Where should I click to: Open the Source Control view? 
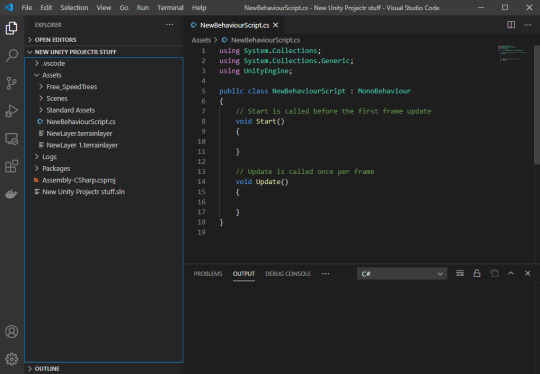(12, 83)
